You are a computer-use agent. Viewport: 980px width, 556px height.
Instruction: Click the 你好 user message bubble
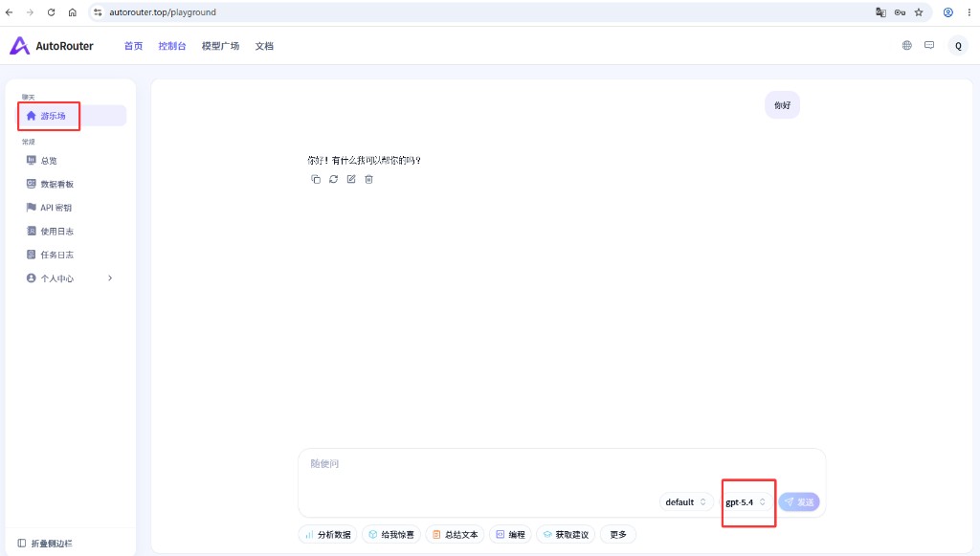coord(783,105)
